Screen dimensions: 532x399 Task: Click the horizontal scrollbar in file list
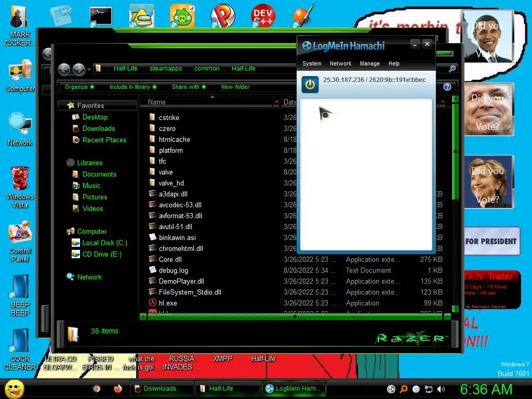click(295, 316)
